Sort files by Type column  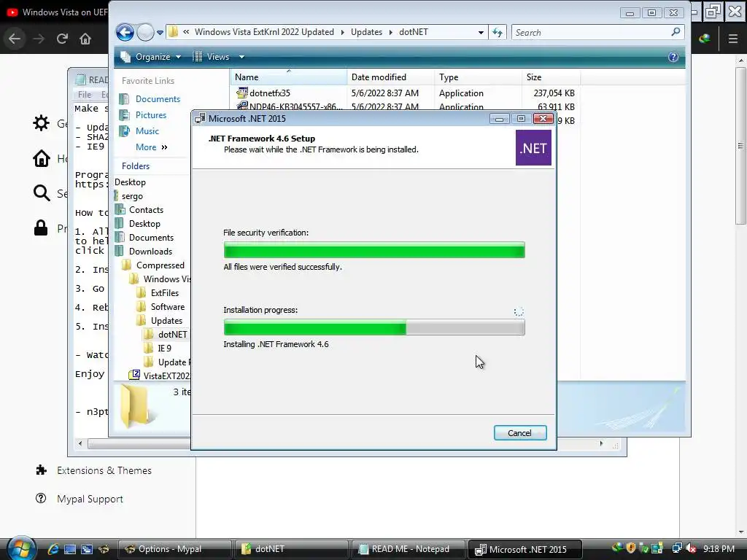pyautogui.click(x=478, y=77)
